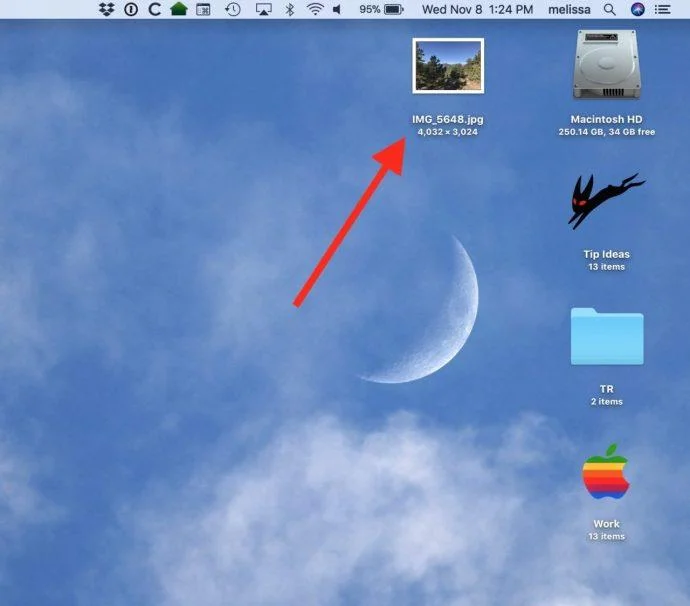
Task: Open Notification Center list icon
Action: coord(662,9)
